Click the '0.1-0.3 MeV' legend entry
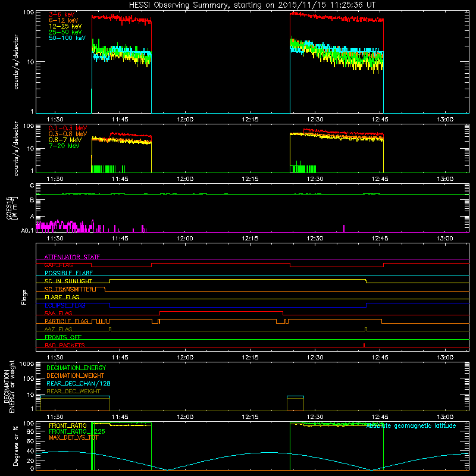 pos(68,128)
